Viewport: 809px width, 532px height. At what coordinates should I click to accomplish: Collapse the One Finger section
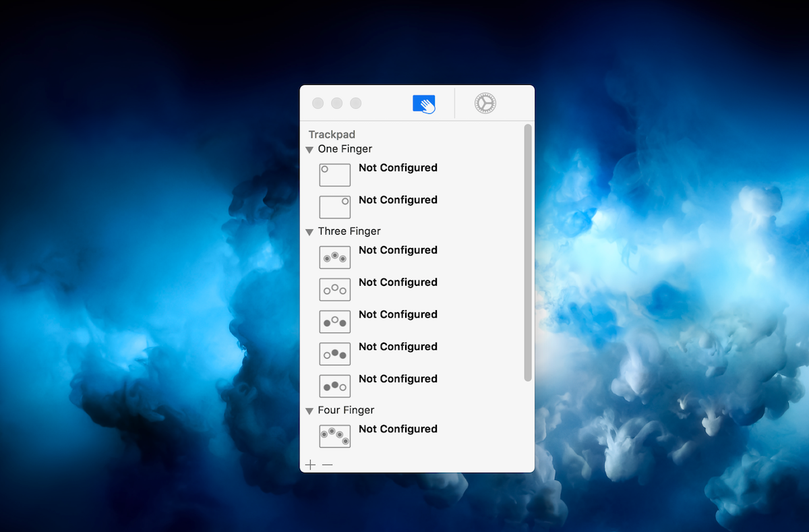tap(309, 150)
